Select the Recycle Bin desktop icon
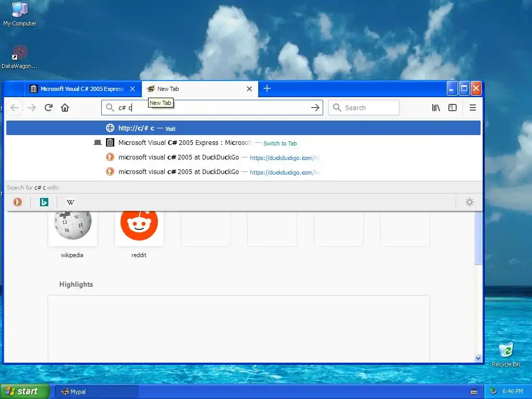532x399 pixels. coord(506,355)
